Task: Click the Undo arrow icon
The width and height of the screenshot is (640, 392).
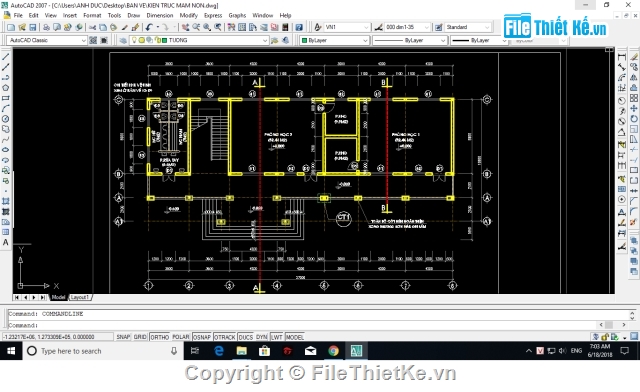Action: 149,27
